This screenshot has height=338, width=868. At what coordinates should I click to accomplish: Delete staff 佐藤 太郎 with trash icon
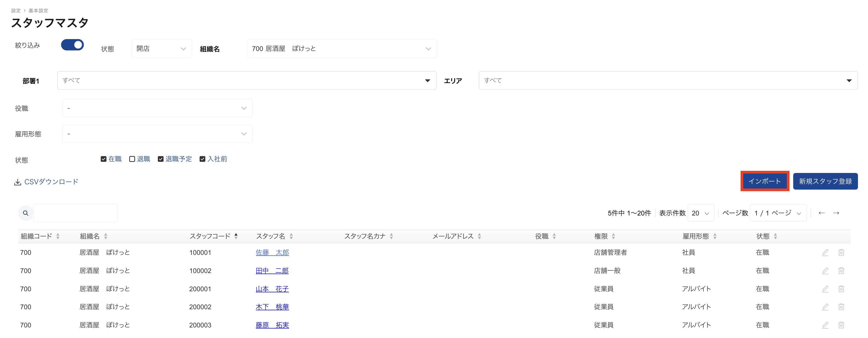(x=841, y=252)
